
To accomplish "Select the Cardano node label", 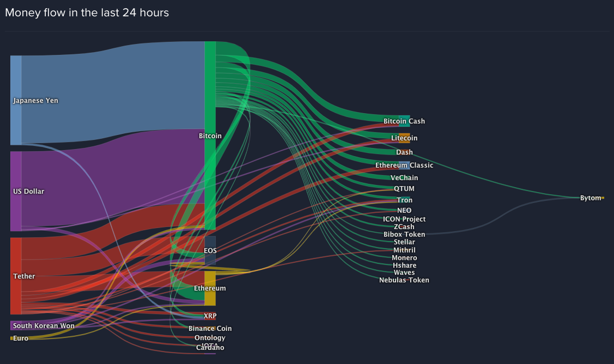I will click(210, 348).
